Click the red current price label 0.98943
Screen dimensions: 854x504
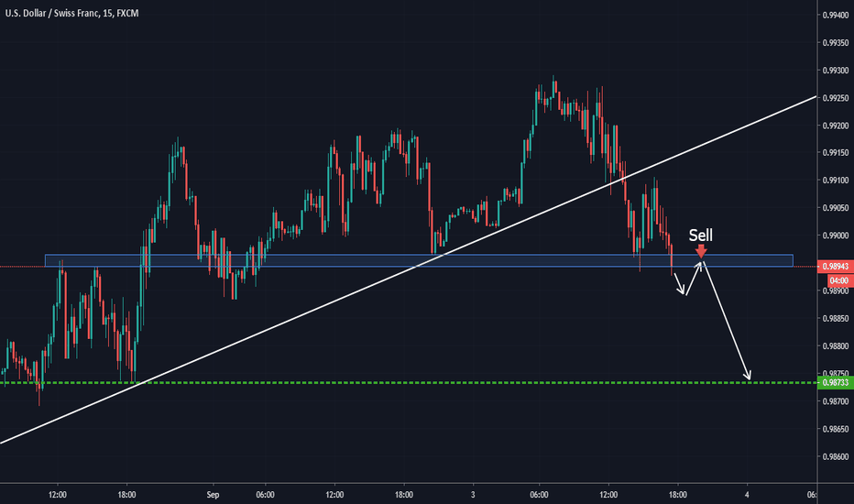click(x=835, y=267)
